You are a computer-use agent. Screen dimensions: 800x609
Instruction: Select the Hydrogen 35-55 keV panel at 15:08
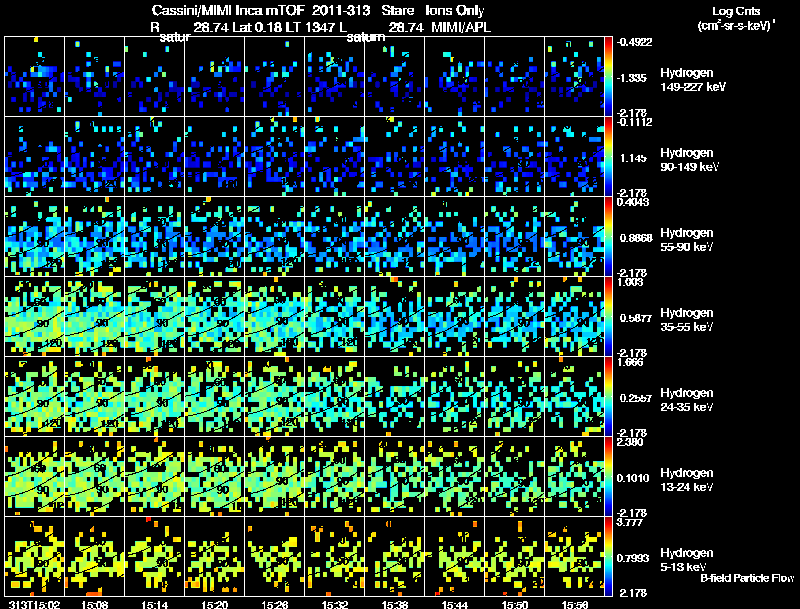(x=94, y=317)
